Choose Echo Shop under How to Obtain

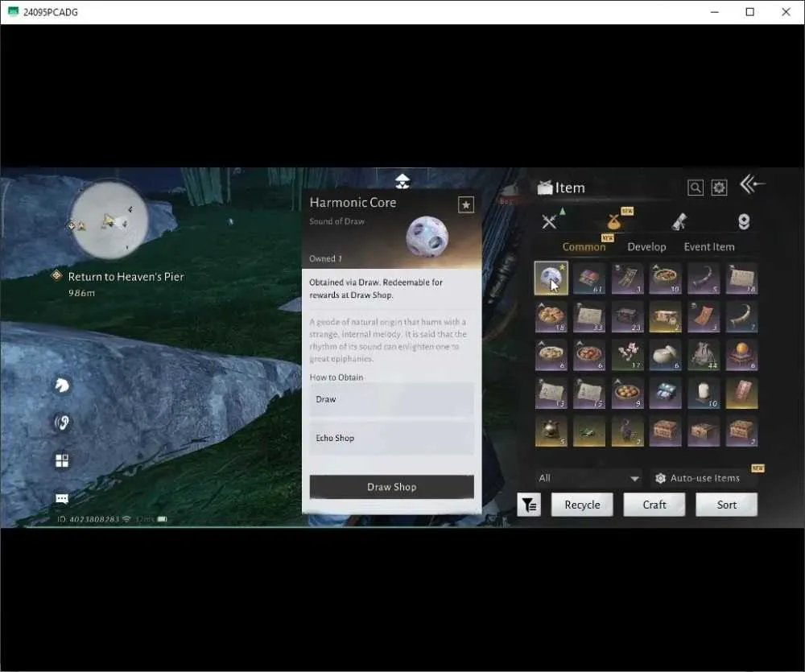pos(392,438)
